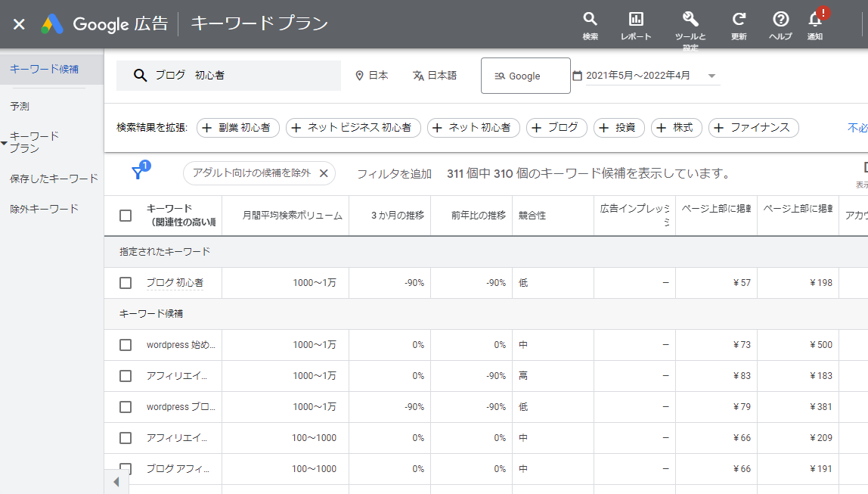868x494 pixels.
Task: Check the ブログ 初心者 row checkbox
Action: 126,283
